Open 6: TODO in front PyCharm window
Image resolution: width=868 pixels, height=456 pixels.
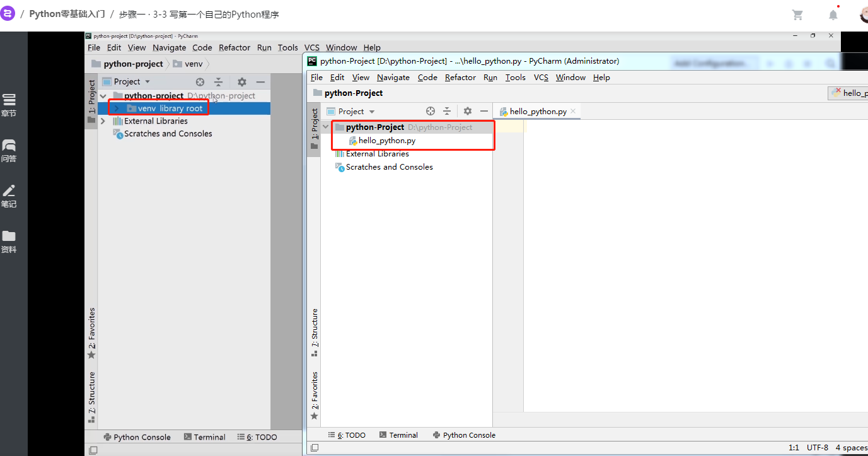(347, 435)
